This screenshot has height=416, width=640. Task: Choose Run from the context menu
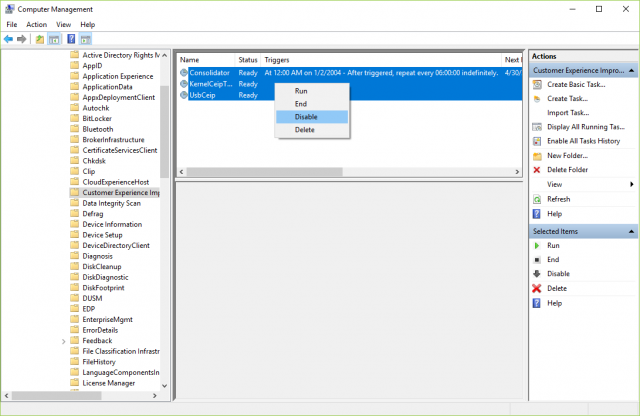point(301,91)
